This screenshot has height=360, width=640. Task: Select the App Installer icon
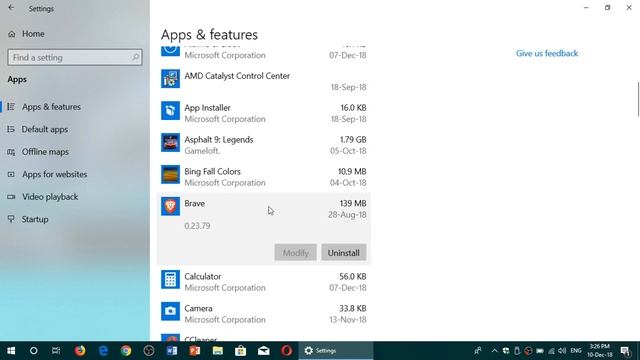click(170, 111)
